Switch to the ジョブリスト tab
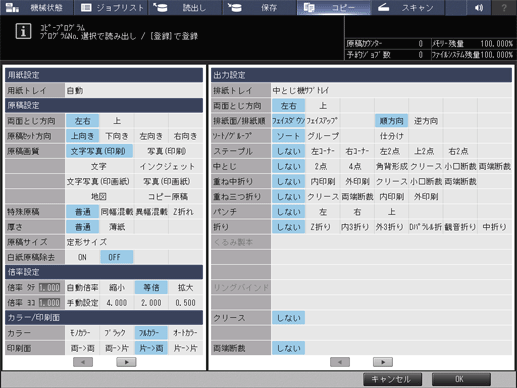Viewport: 517px width, 388px height. point(111,7)
